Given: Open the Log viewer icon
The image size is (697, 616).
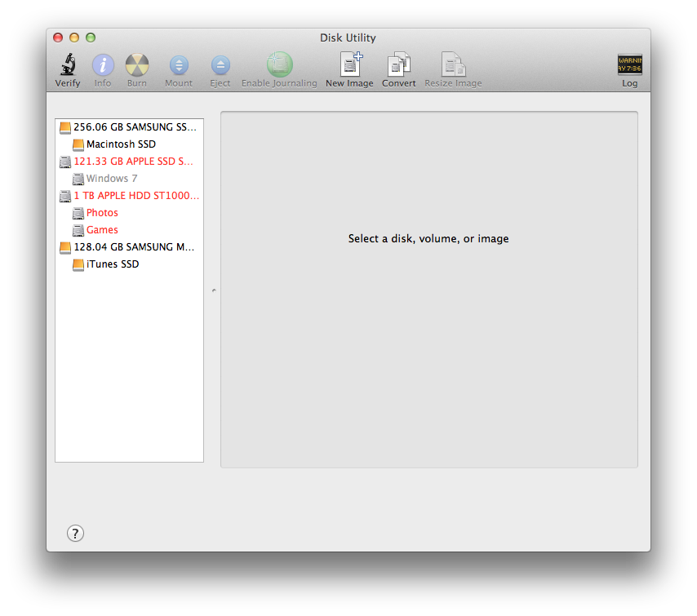Looking at the screenshot, I should coord(629,65).
